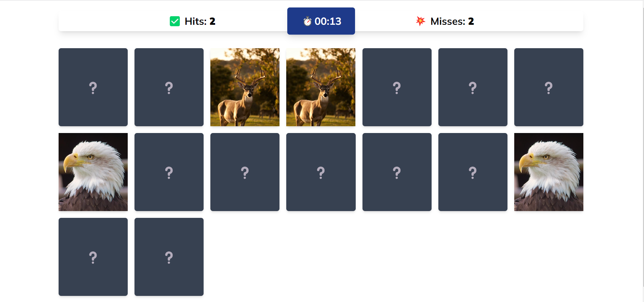This screenshot has width=644, height=302.
Task: Flip the fifth card in top row
Action: [x=397, y=87]
